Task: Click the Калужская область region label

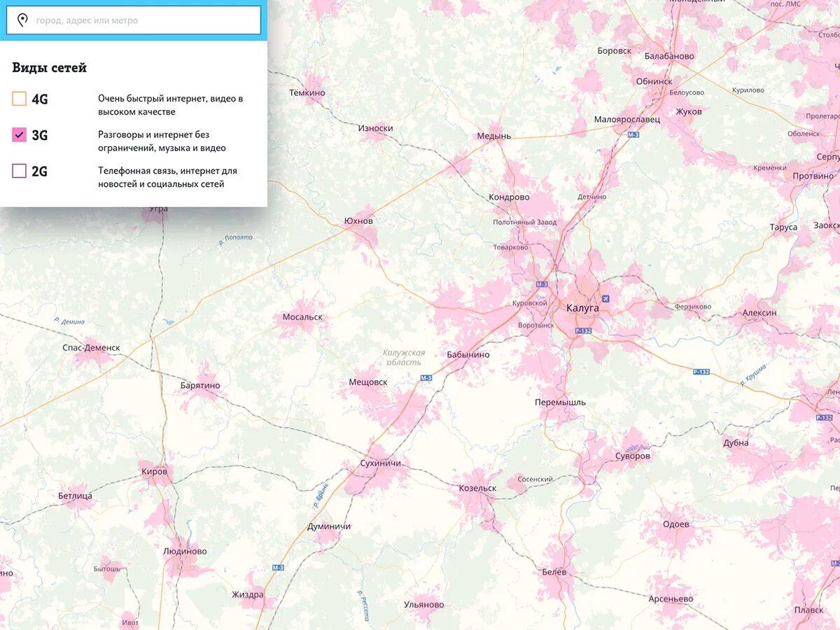Action: [x=405, y=358]
